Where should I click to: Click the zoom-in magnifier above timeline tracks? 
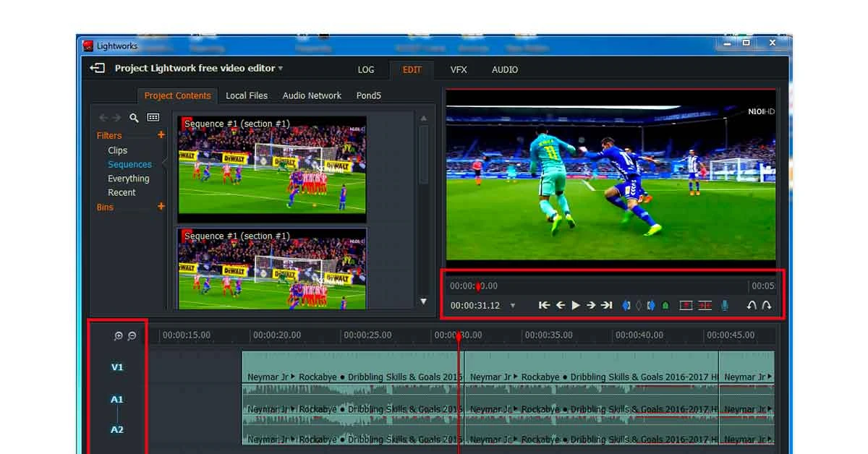click(x=117, y=335)
